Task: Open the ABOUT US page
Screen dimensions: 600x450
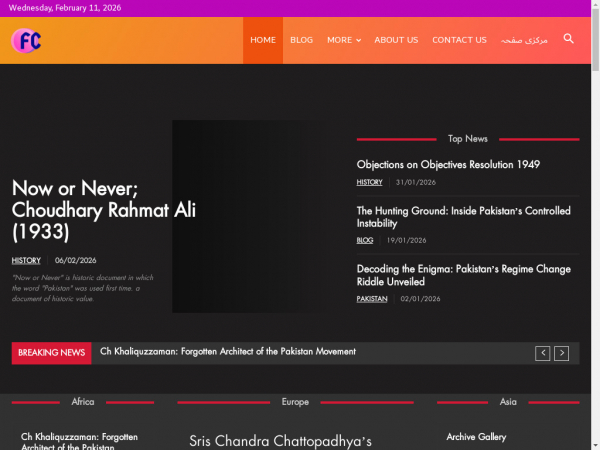Action: point(396,40)
